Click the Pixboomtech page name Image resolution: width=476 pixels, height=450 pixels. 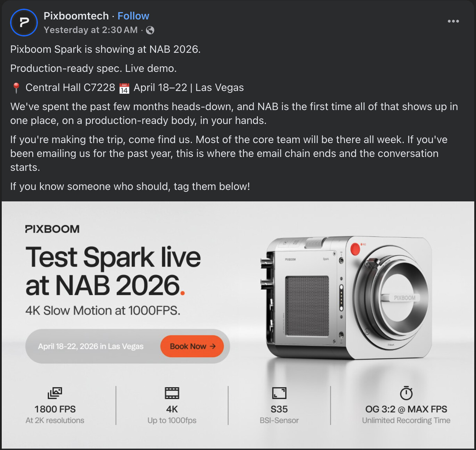76,16
